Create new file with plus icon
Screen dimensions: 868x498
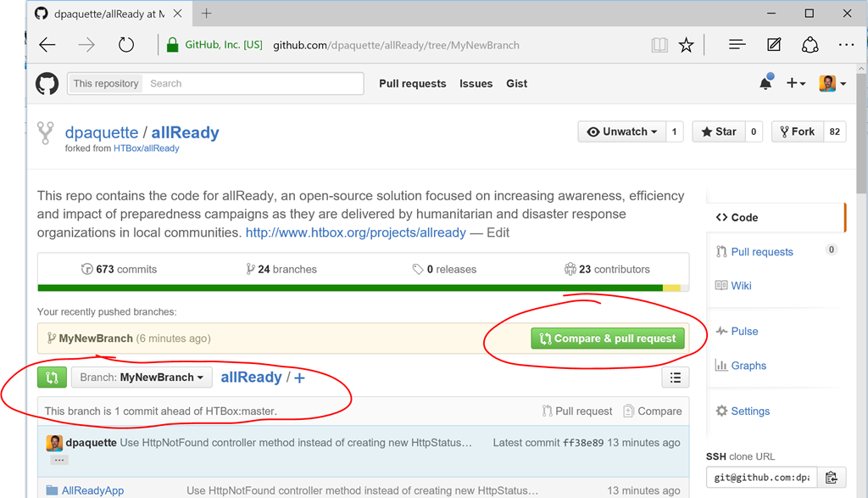(299, 378)
